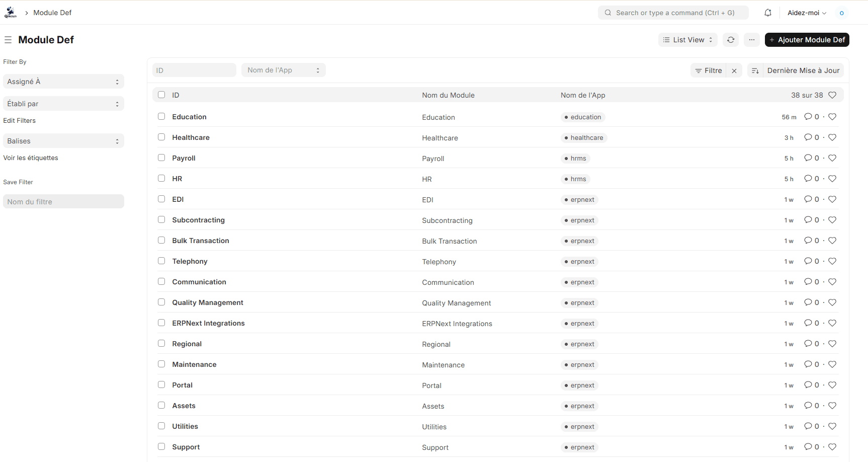Expand the Assigné À filter dropdown
This screenshot has height=462, width=868.
(63, 82)
